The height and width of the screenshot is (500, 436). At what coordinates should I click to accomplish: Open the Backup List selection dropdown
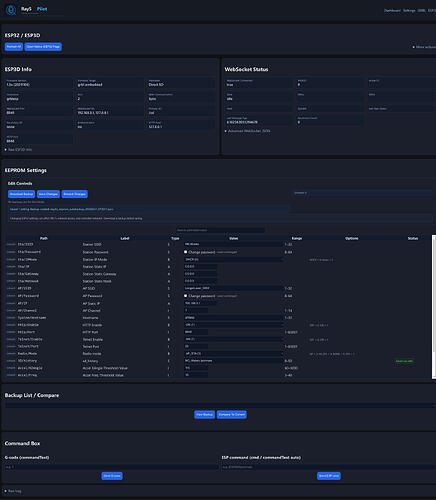[220, 405]
